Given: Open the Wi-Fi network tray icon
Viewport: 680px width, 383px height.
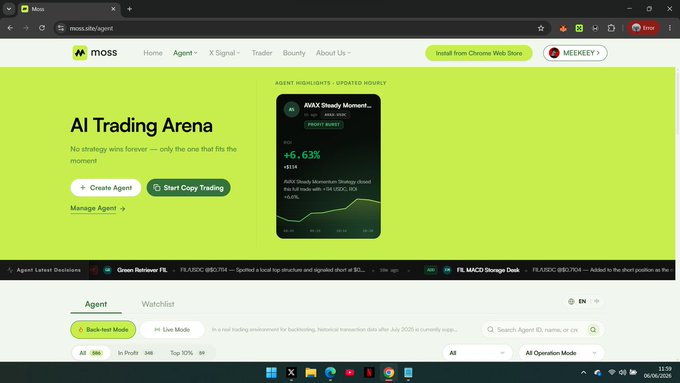Looking at the screenshot, I should 611,373.
